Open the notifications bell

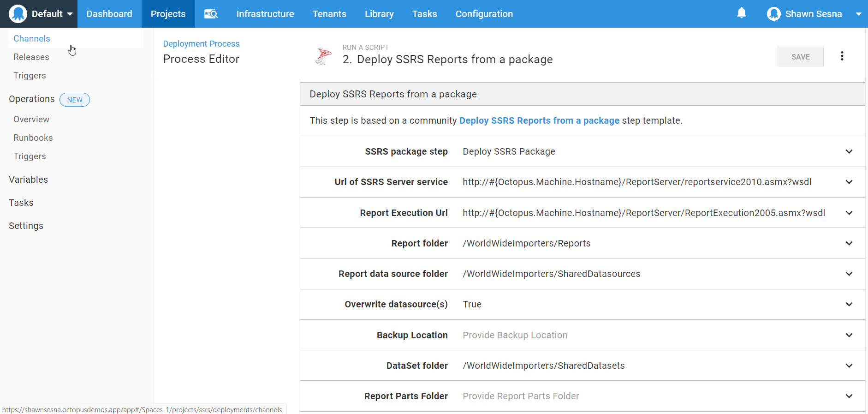[x=741, y=13]
